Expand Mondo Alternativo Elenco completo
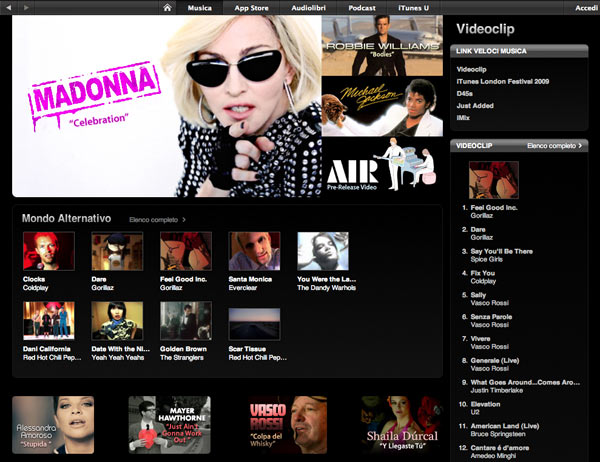The image size is (600, 462). (x=157, y=218)
